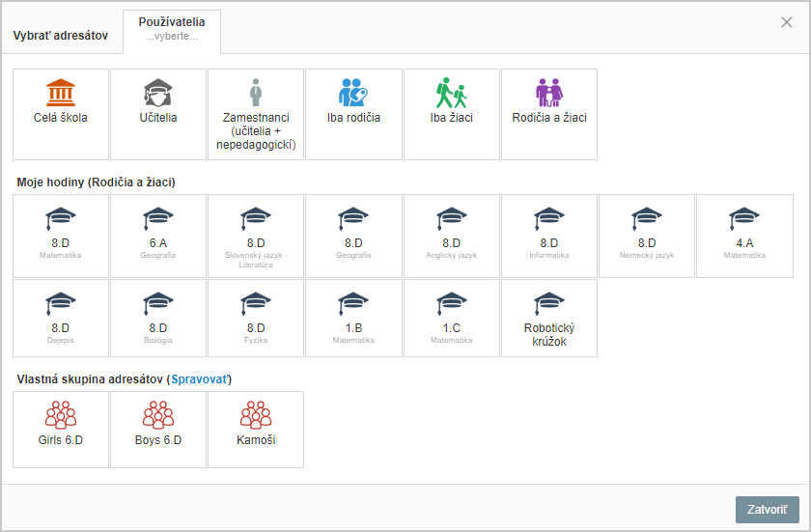This screenshot has width=811, height=532.
Task: Pick the 8.D Matematika class
Action: click(x=61, y=236)
